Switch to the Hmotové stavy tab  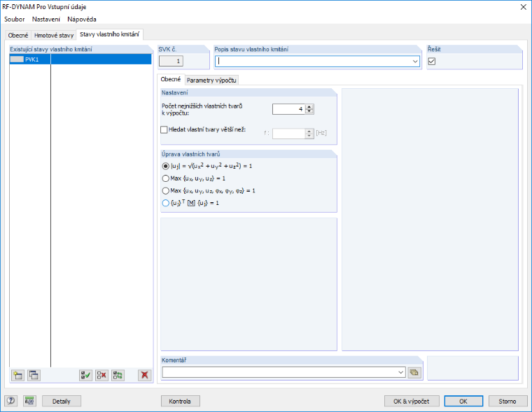click(x=54, y=35)
